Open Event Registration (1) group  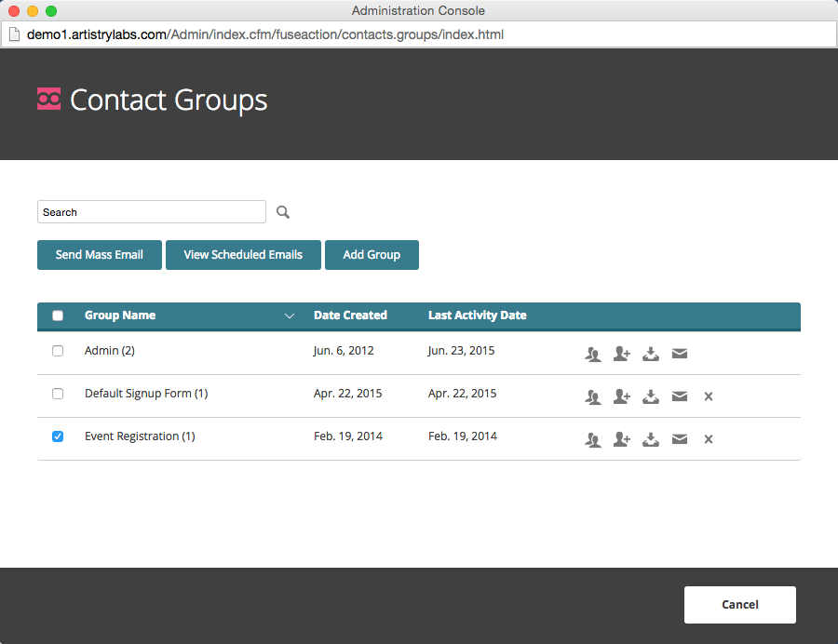pyautogui.click(x=140, y=436)
